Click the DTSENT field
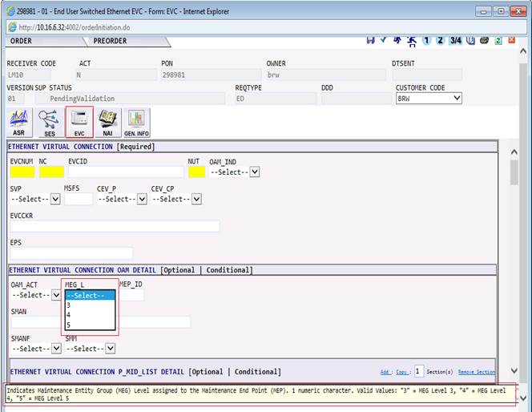 click(427, 75)
